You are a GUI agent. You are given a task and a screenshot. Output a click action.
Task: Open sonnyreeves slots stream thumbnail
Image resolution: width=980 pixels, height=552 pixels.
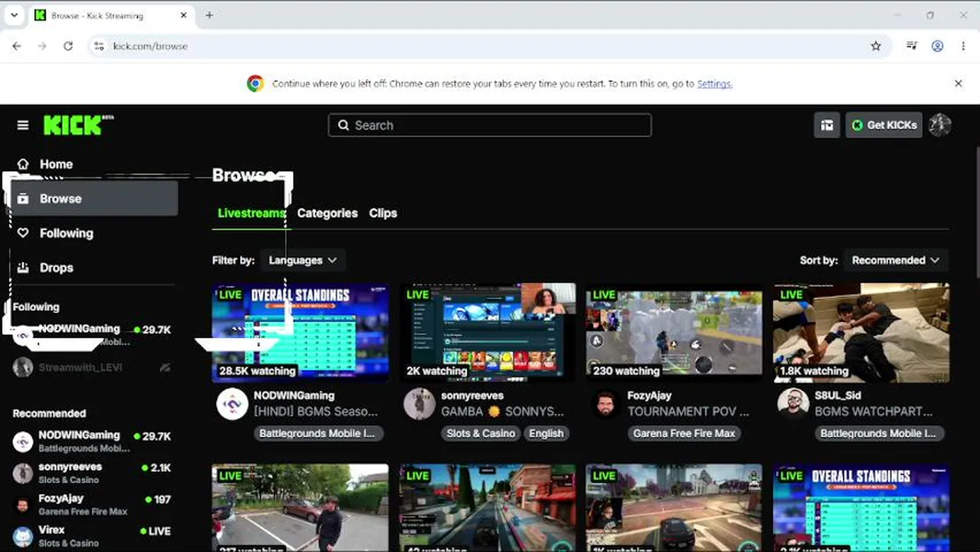point(487,333)
